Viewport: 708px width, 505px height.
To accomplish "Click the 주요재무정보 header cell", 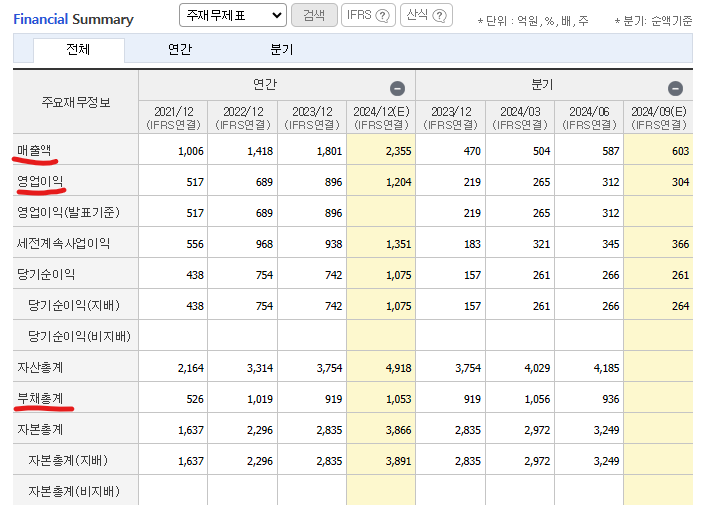I will coord(76,102).
